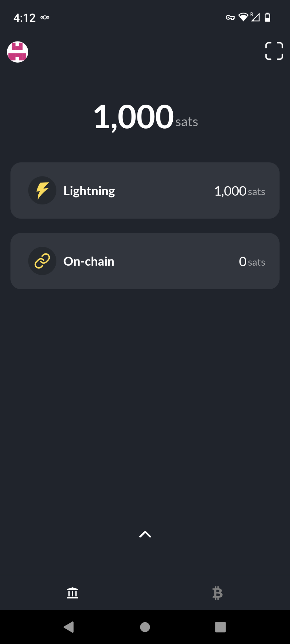Tap the yellow chain link icon
Screen dimensions: 290x644
(x=42, y=261)
